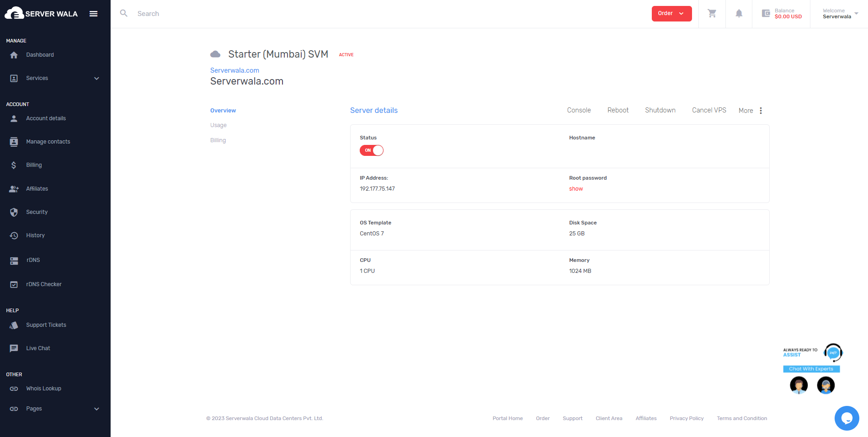This screenshot has height=437, width=868.
Task: Click the rDNS Checker icon
Action: point(14,284)
